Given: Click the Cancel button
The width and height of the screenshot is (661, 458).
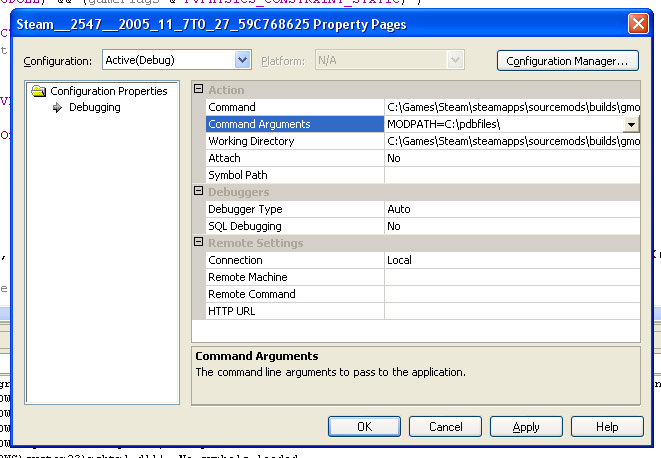Looking at the screenshot, I should tap(446, 427).
